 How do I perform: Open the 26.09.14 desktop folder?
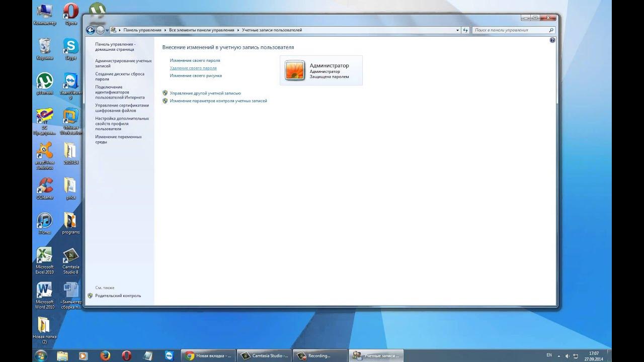pos(71,154)
